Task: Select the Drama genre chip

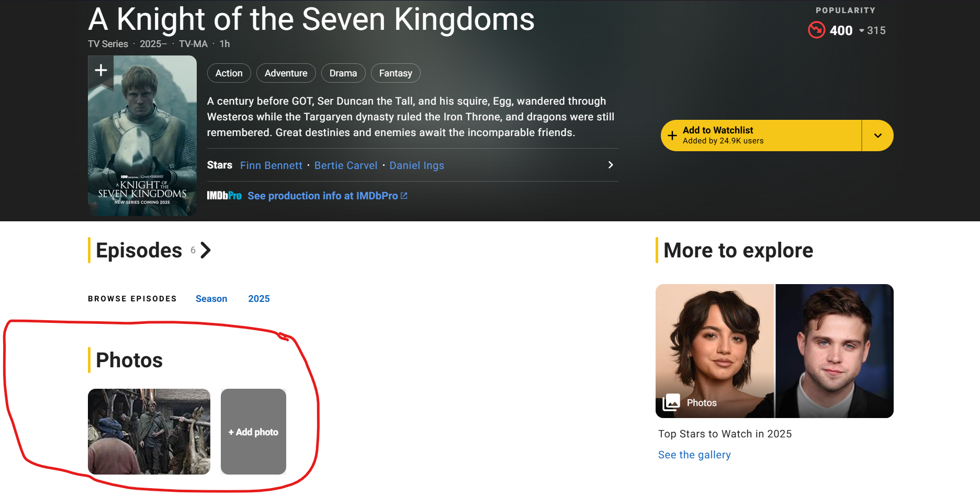Action: point(343,73)
